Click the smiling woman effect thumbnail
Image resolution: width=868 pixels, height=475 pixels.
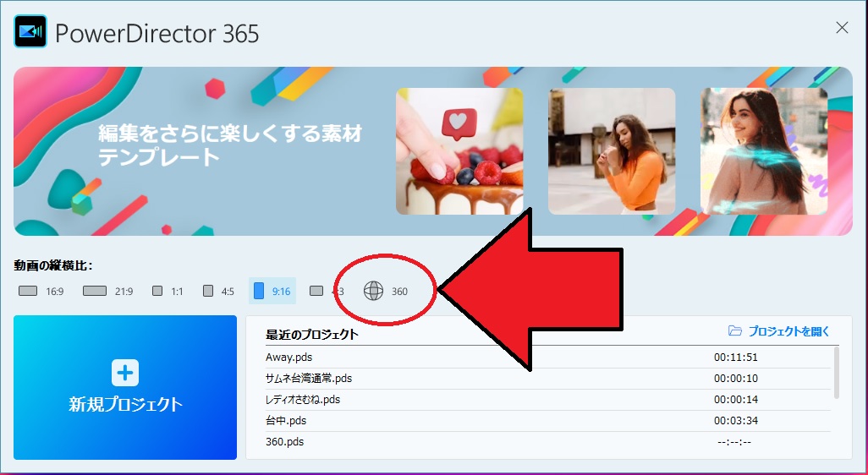(x=764, y=151)
